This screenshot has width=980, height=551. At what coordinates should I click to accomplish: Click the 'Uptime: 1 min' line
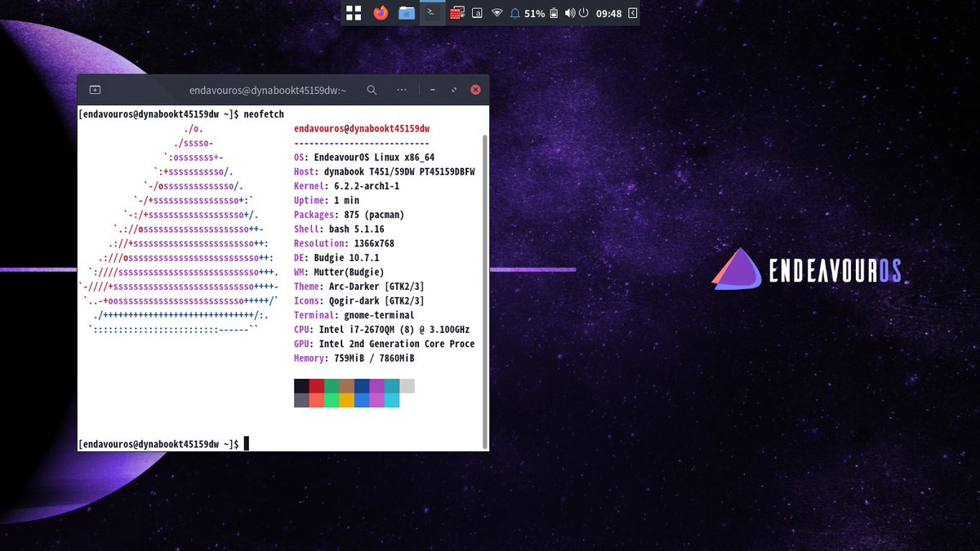[327, 201]
